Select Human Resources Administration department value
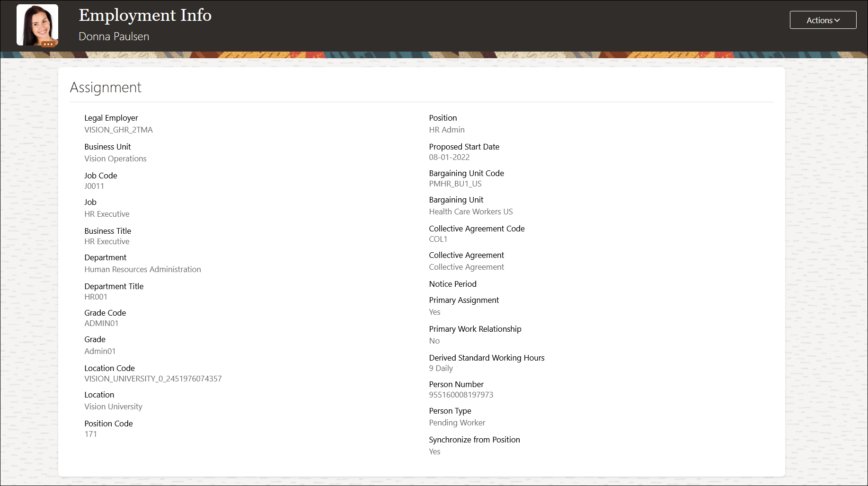Viewport: 868px width, 486px height. point(142,269)
